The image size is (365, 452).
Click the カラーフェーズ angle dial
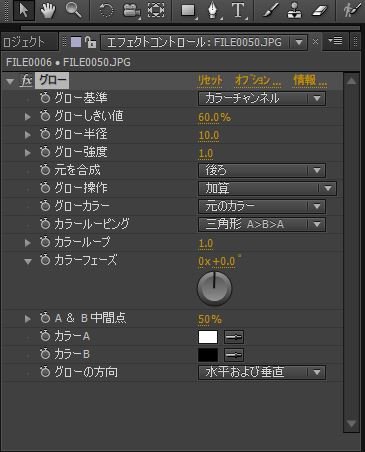(214, 289)
